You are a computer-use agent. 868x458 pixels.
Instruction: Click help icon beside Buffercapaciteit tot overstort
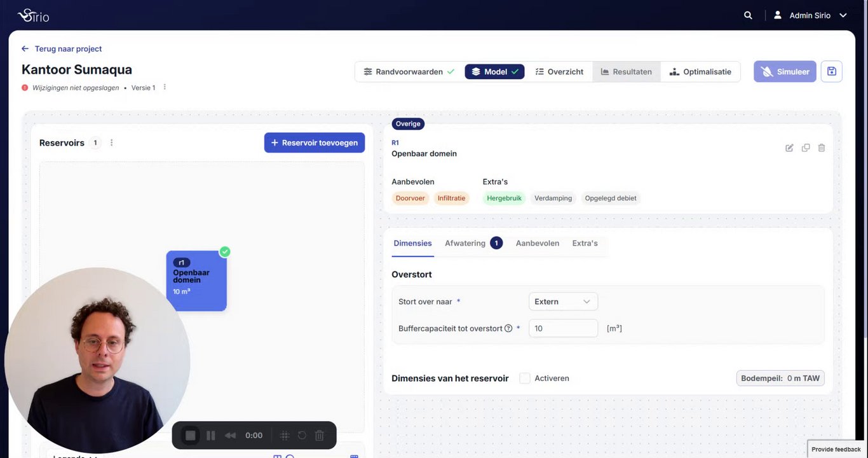(x=508, y=329)
